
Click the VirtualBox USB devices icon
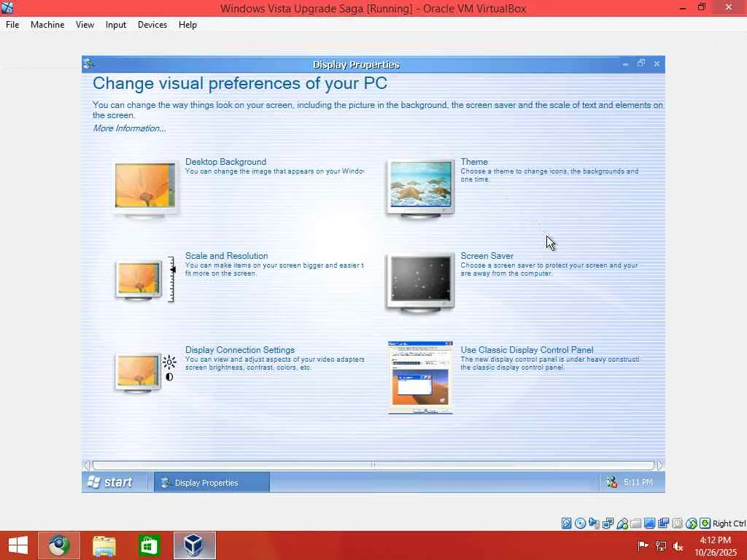pos(622,524)
